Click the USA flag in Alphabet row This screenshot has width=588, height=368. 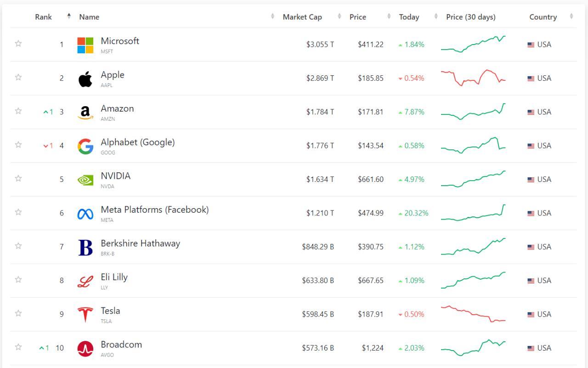point(531,146)
